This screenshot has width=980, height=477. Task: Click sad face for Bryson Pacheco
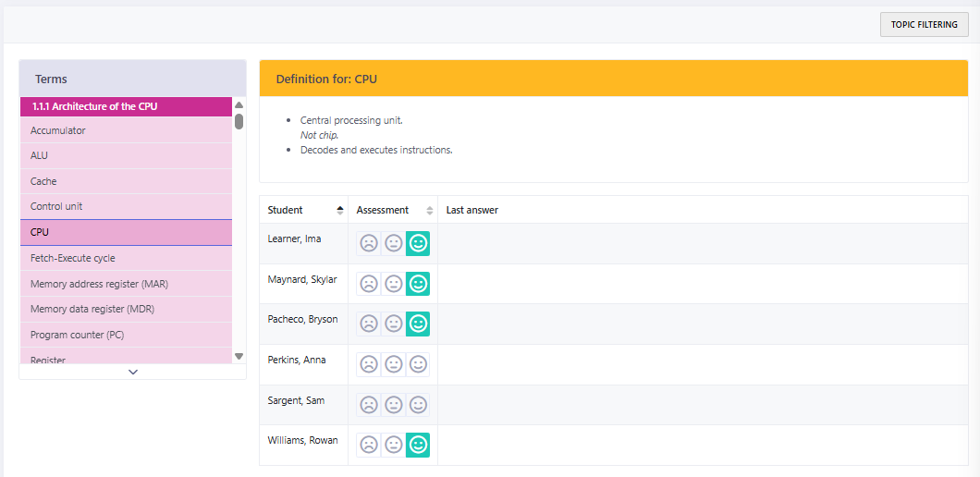[369, 324]
